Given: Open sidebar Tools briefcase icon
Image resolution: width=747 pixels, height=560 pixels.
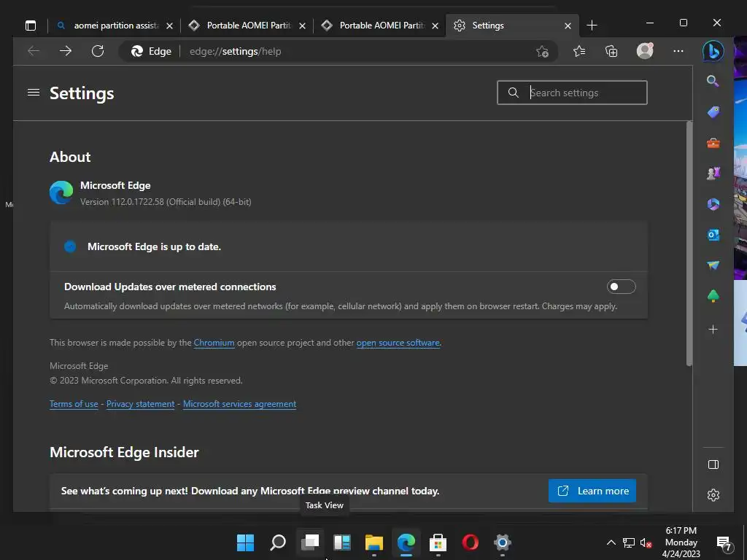Looking at the screenshot, I should click(713, 143).
